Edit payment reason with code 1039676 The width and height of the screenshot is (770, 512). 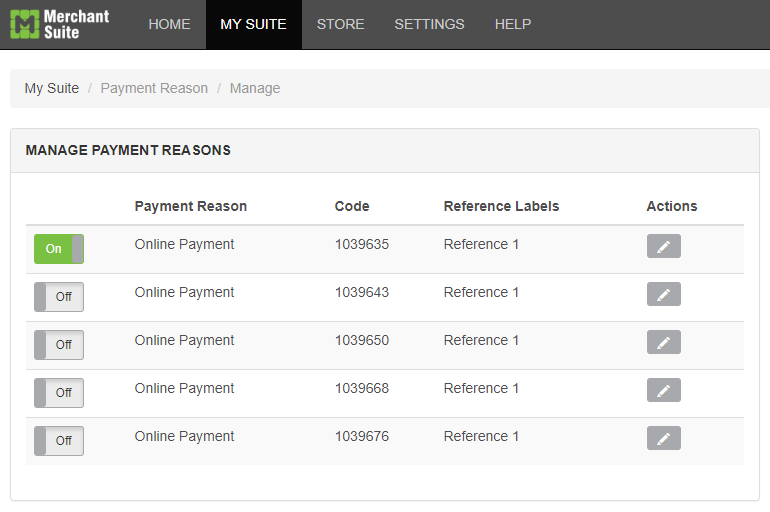(663, 438)
